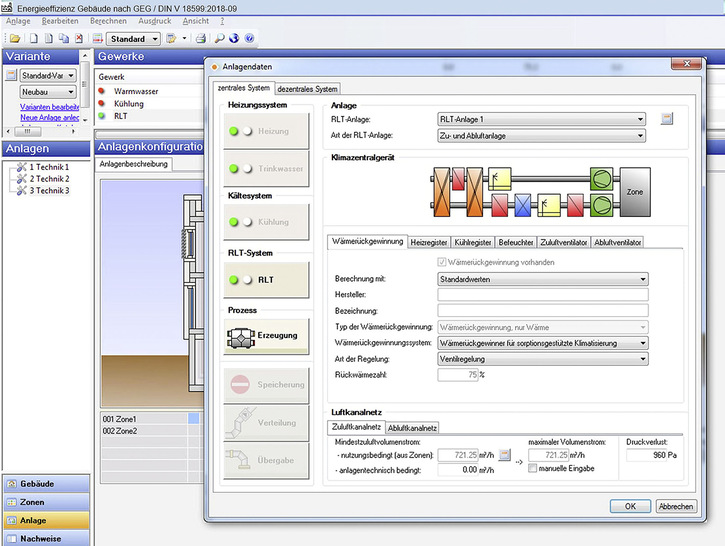This screenshot has width=725, height=546.
Task: Select the Zone block in Klimazentralgerät diagram
Action: (634, 190)
